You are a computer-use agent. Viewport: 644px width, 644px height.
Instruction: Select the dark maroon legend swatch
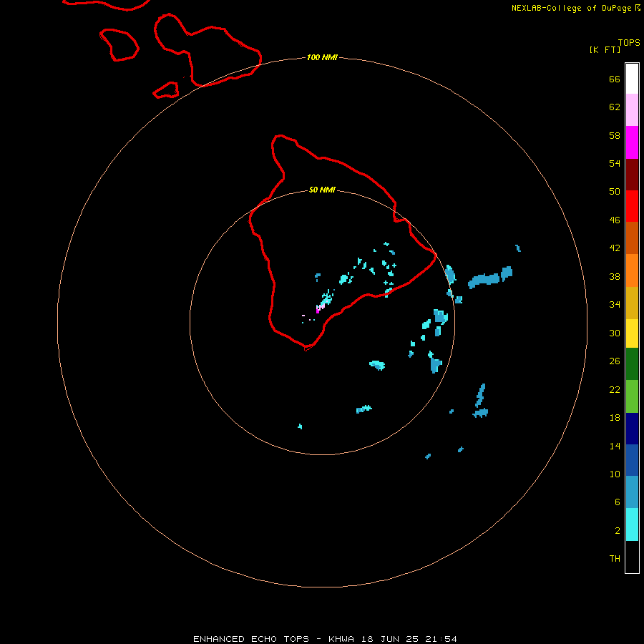(632, 175)
